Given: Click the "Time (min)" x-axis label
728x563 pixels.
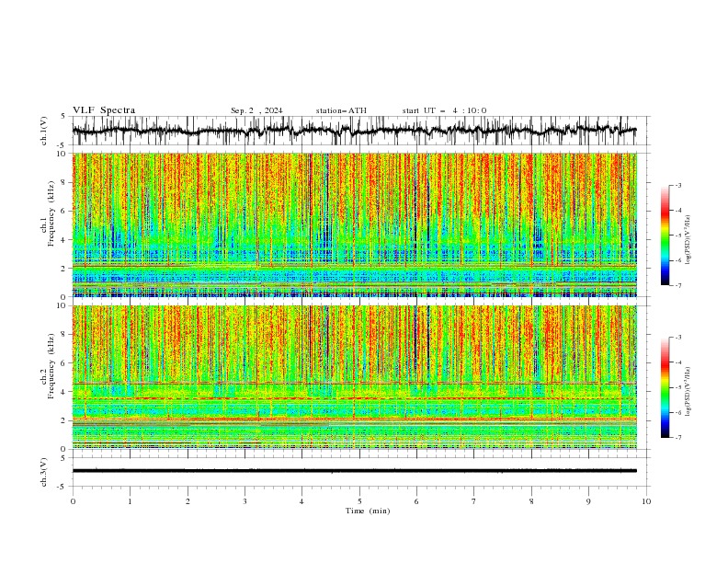Looking at the screenshot, I should pyautogui.click(x=368, y=511).
